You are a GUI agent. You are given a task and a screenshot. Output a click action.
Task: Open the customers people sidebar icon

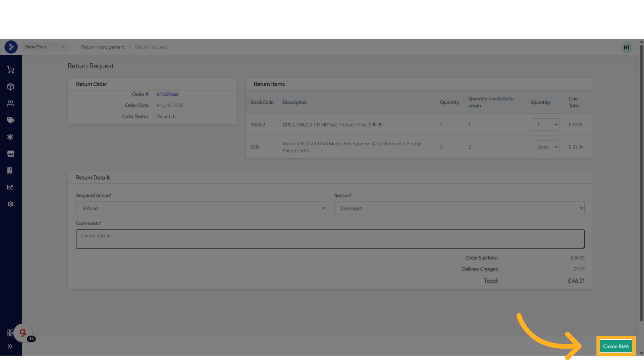point(10,104)
